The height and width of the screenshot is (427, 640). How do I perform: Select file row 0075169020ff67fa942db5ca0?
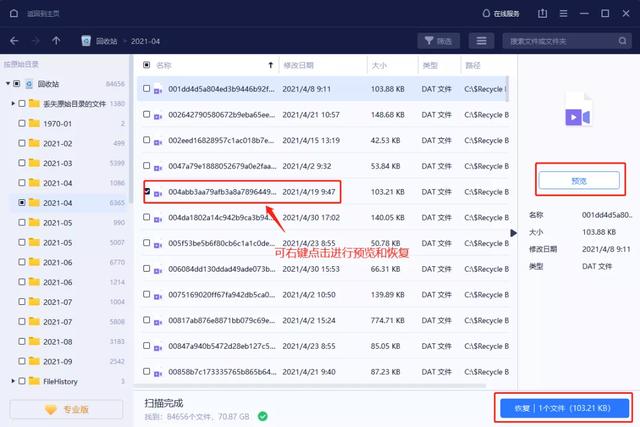324,295
